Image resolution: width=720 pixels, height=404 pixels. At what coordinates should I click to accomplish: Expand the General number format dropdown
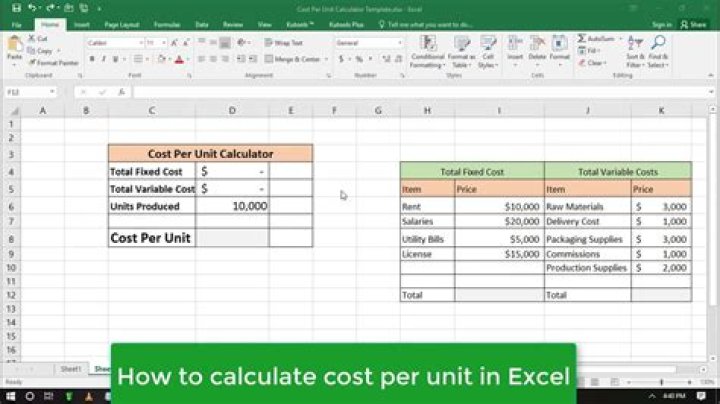pos(401,43)
